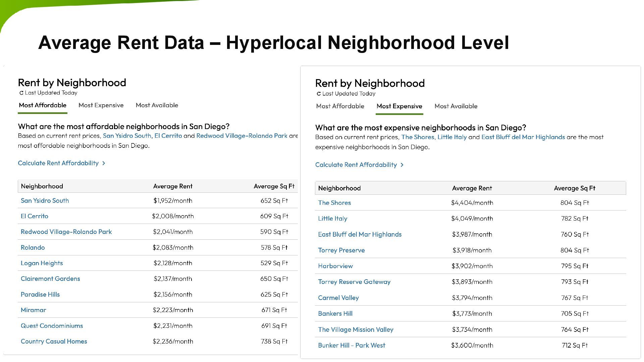Screen dimensions: 644x362
Task: Open Little Italy table row link
Action: tap(332, 219)
